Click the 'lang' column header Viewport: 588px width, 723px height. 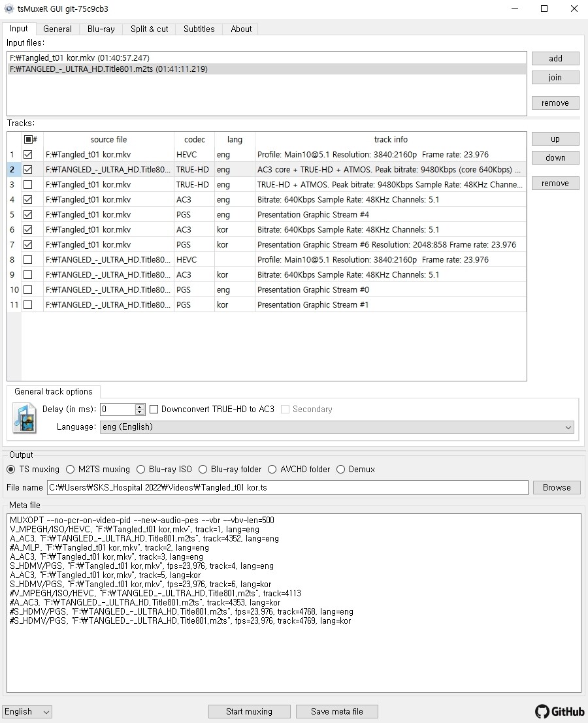[235, 139]
